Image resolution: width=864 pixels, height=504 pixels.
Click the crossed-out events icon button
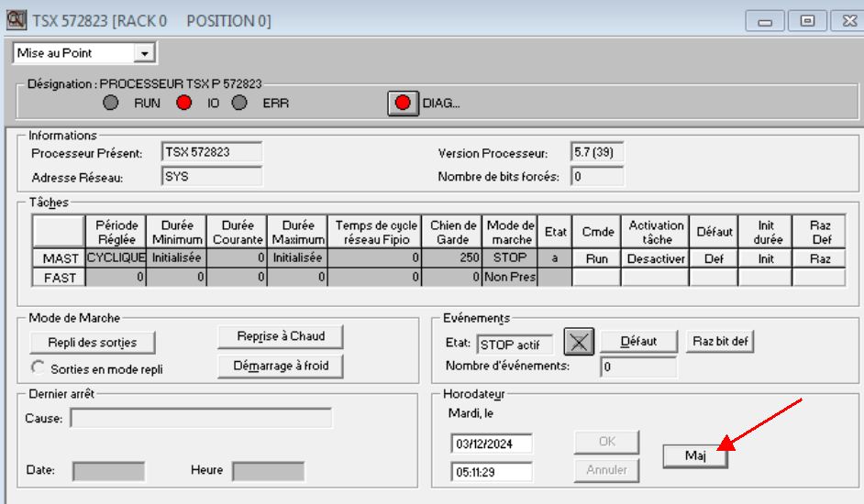point(577,343)
